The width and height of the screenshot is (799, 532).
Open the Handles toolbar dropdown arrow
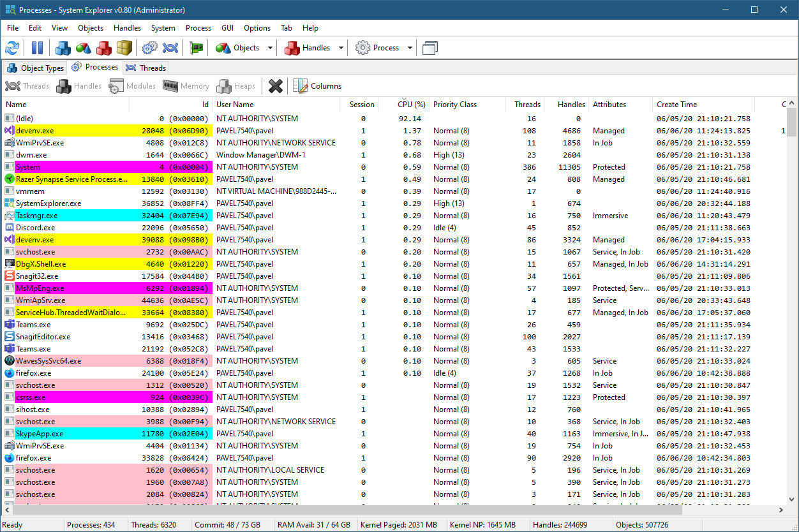coord(341,48)
